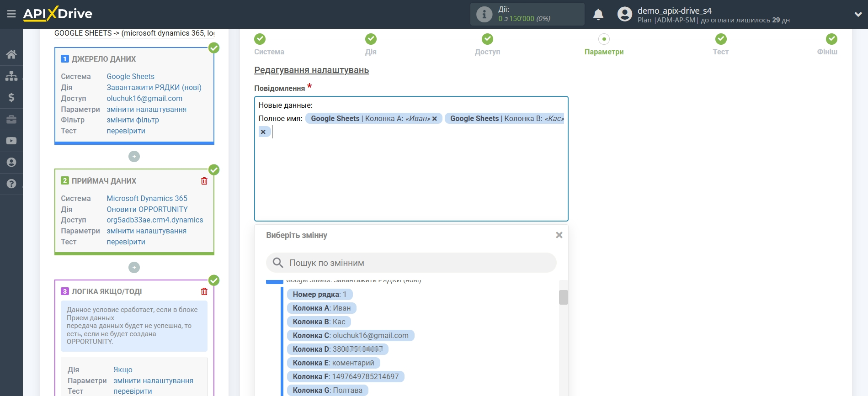The width and height of the screenshot is (868, 396).
Task: Open Завантажити РЯДКИ (нові) action link
Action: [154, 87]
